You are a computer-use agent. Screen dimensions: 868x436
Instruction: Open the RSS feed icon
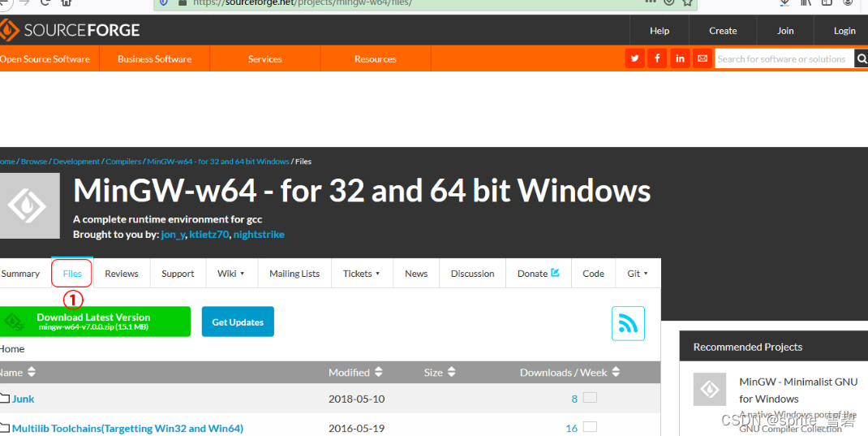coord(629,323)
